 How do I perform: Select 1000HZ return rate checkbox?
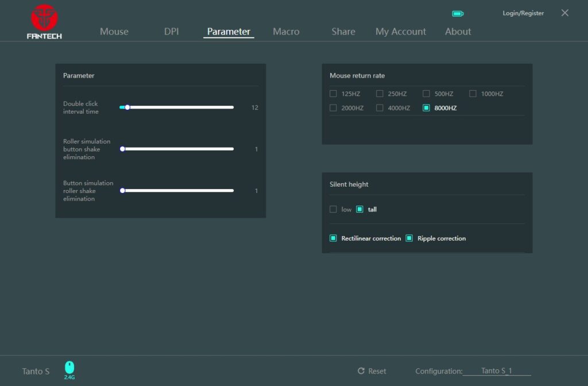(x=473, y=94)
